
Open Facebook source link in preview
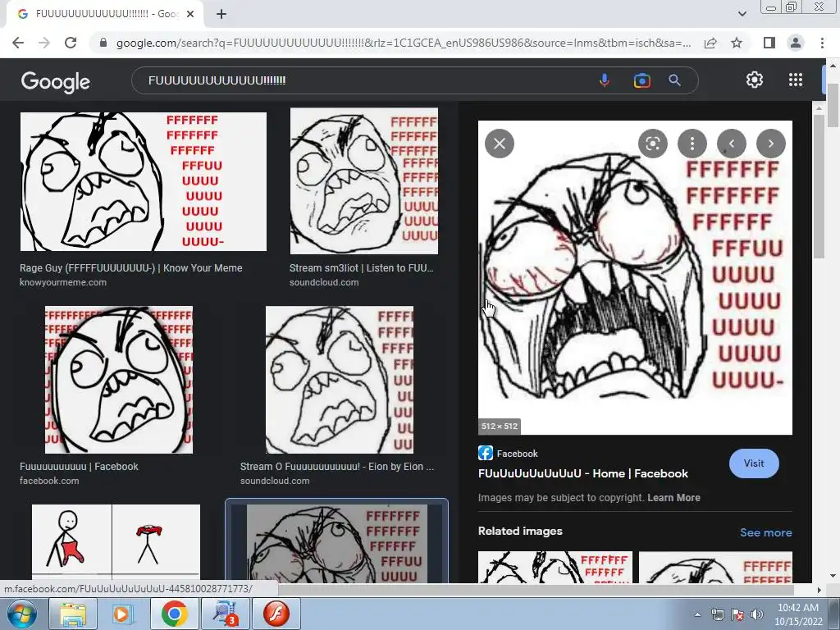click(x=508, y=453)
